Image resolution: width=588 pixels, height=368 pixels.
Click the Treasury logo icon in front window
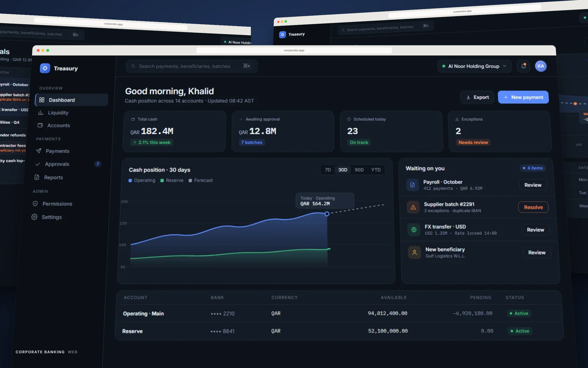pos(45,68)
